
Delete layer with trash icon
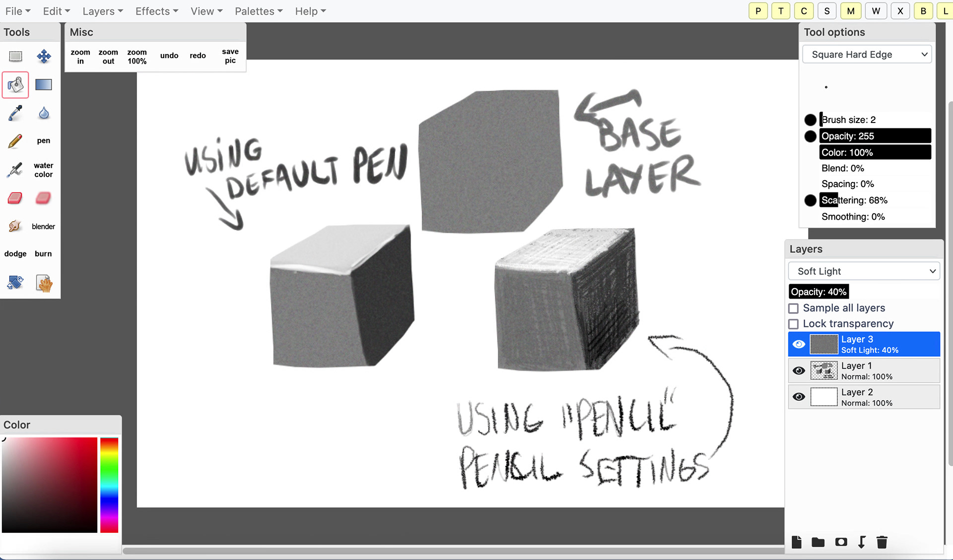tap(882, 542)
